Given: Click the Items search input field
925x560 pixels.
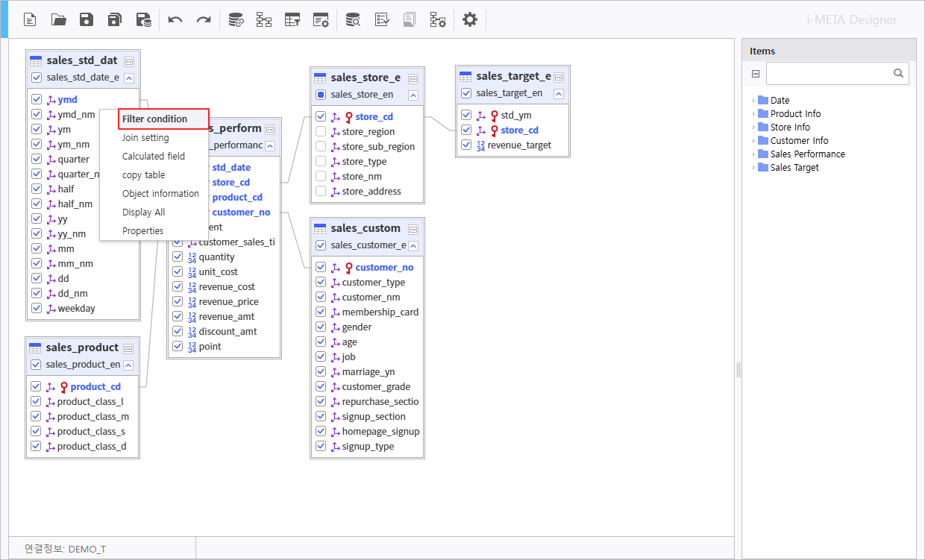Looking at the screenshot, I should pos(828,74).
